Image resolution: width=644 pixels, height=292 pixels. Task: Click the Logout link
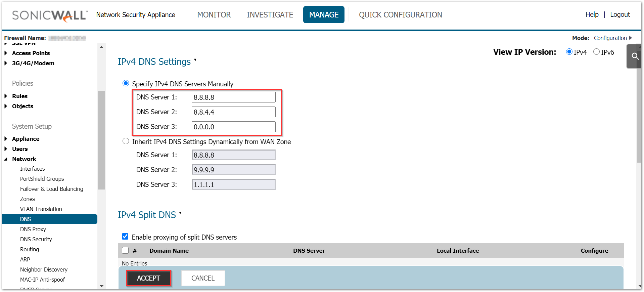coord(620,14)
